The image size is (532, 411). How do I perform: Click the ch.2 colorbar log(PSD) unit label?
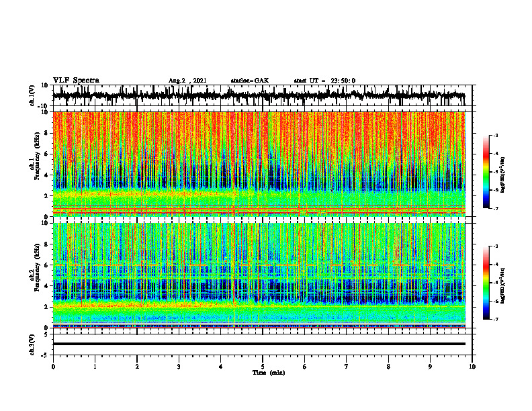click(x=503, y=285)
